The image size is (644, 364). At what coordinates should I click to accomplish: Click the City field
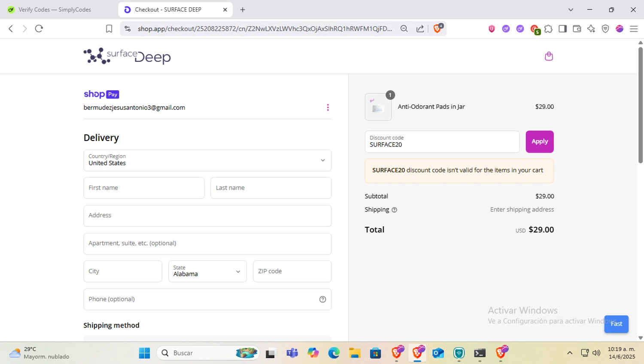click(123, 271)
